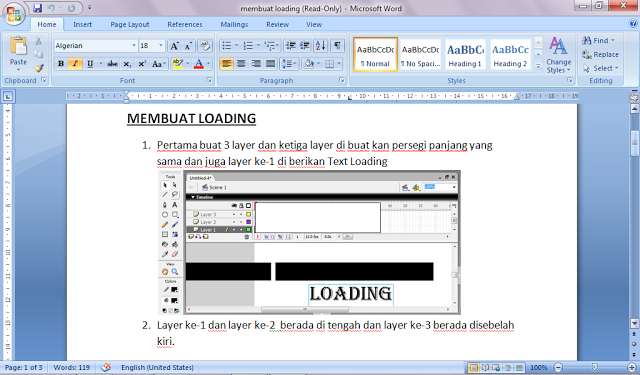The width and height of the screenshot is (640, 375).
Task: Open line spacing dropdown
Action: pyautogui.click(x=289, y=64)
